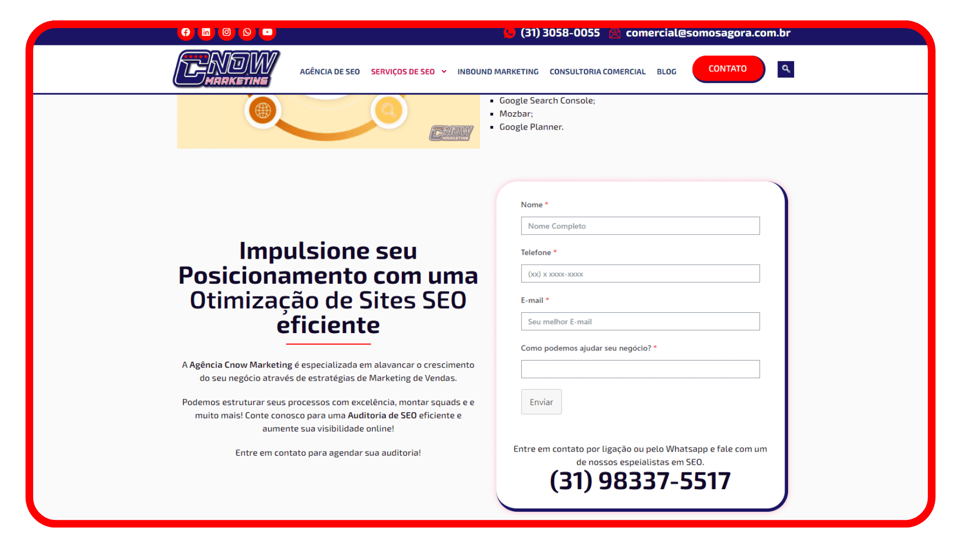Click the Nome Completo input field
This screenshot has width=980, height=551.
click(640, 226)
